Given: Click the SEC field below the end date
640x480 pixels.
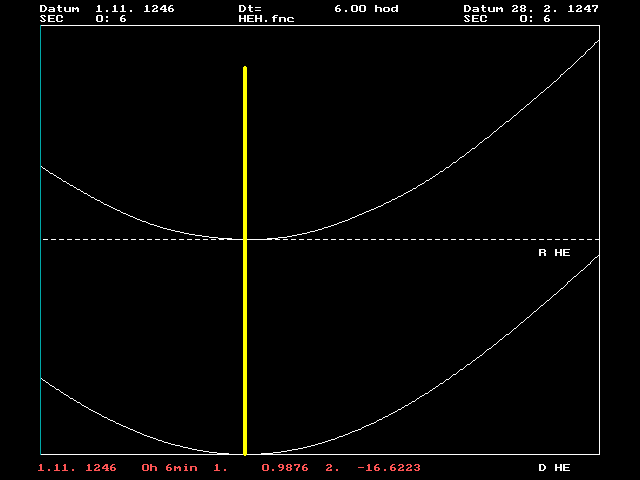Looking at the screenshot, I should pyautogui.click(x=507, y=18).
